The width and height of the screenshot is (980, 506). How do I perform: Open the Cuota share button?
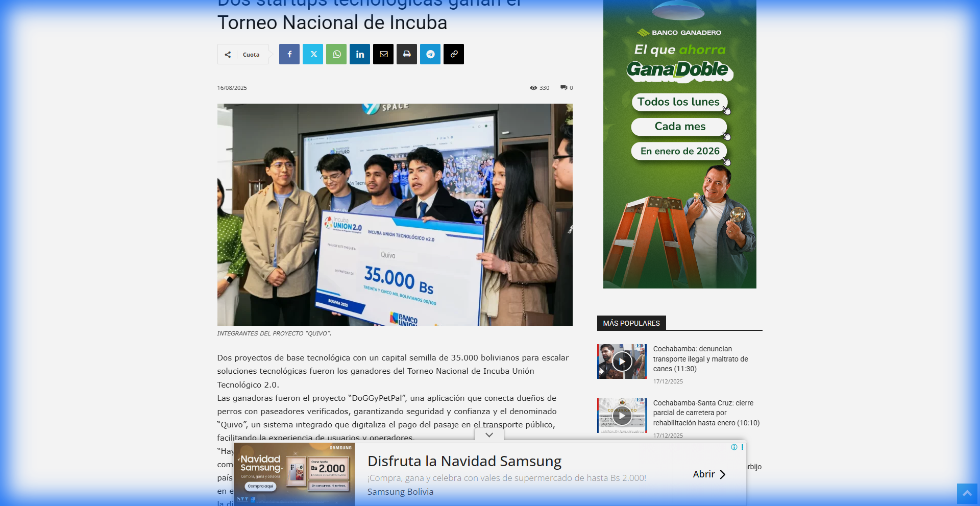coord(243,54)
